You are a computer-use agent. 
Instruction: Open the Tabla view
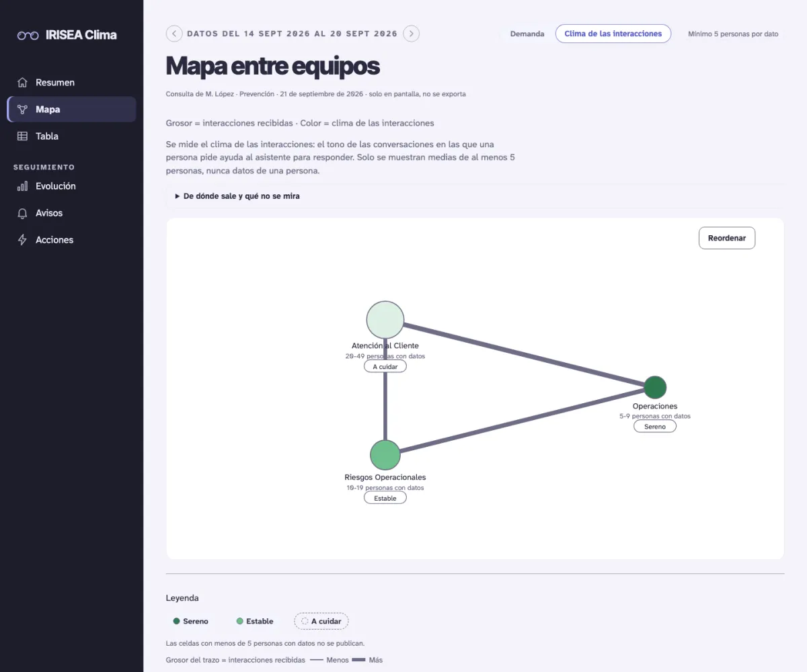71,136
